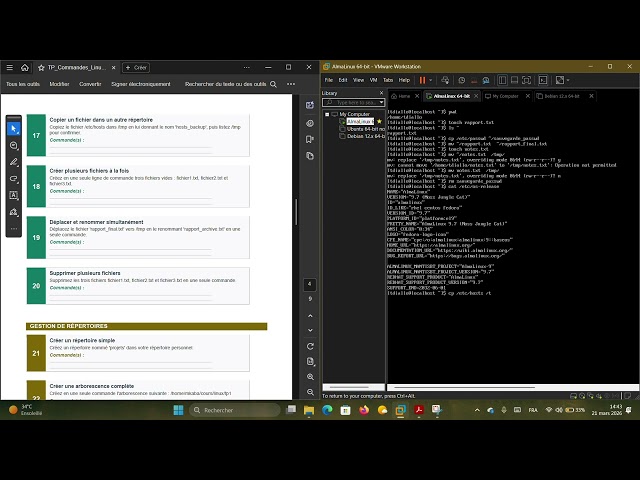This screenshot has width=640, height=480.
Task: Click the Acrobat vertical scrollbar thumb
Action: pos(296,212)
